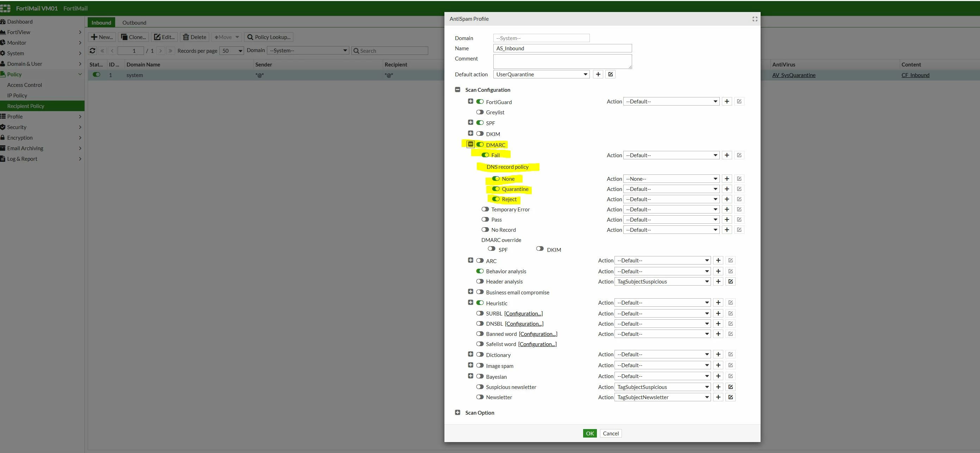The width and height of the screenshot is (980, 453).
Task: Click plus icon for FortiGuard action
Action: (727, 101)
